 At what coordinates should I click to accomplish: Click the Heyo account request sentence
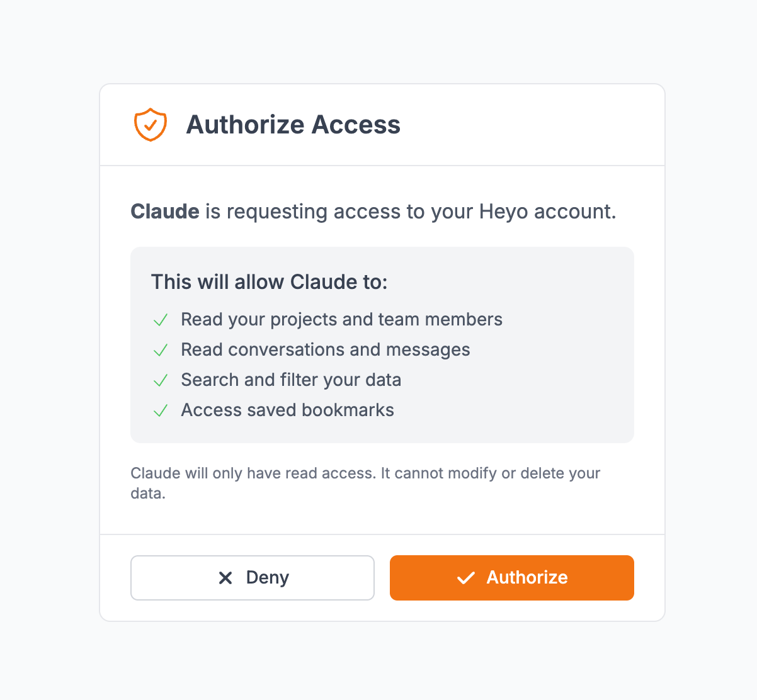(x=374, y=212)
